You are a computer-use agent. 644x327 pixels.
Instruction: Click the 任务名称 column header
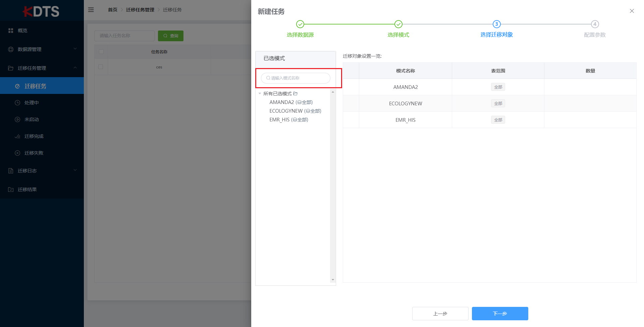pyautogui.click(x=159, y=52)
